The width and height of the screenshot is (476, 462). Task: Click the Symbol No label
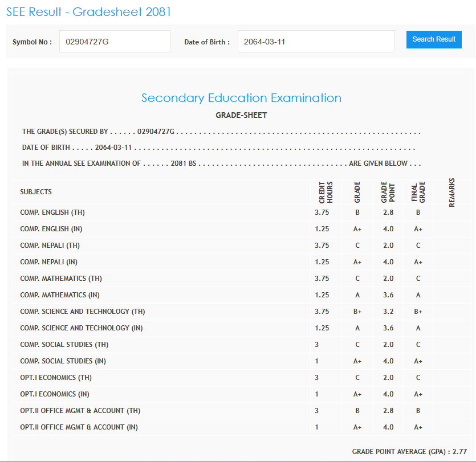pyautogui.click(x=32, y=42)
